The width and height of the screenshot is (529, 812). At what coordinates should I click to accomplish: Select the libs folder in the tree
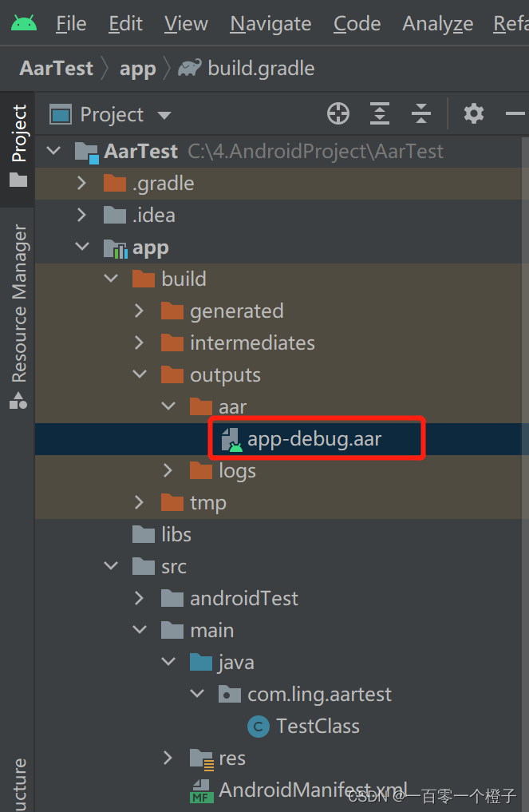176,535
